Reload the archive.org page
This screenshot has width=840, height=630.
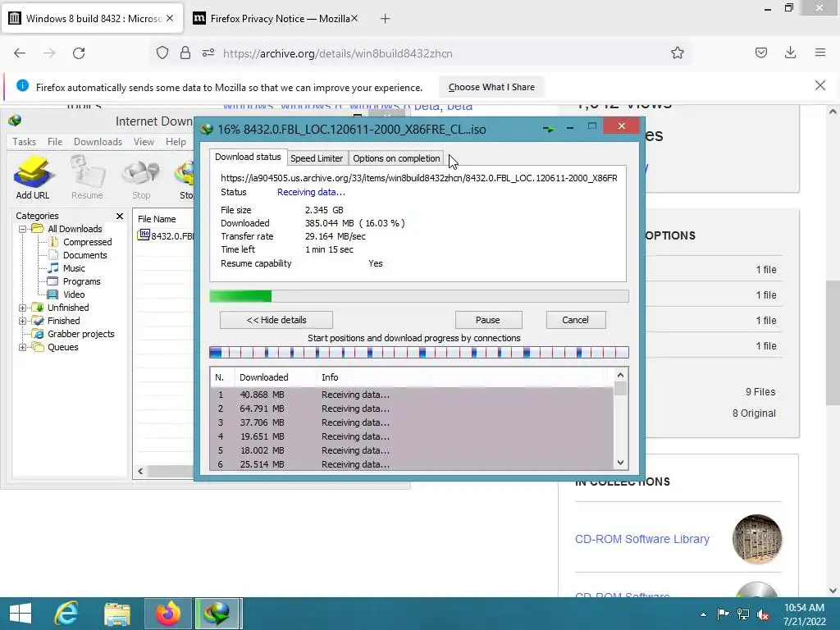(x=79, y=53)
